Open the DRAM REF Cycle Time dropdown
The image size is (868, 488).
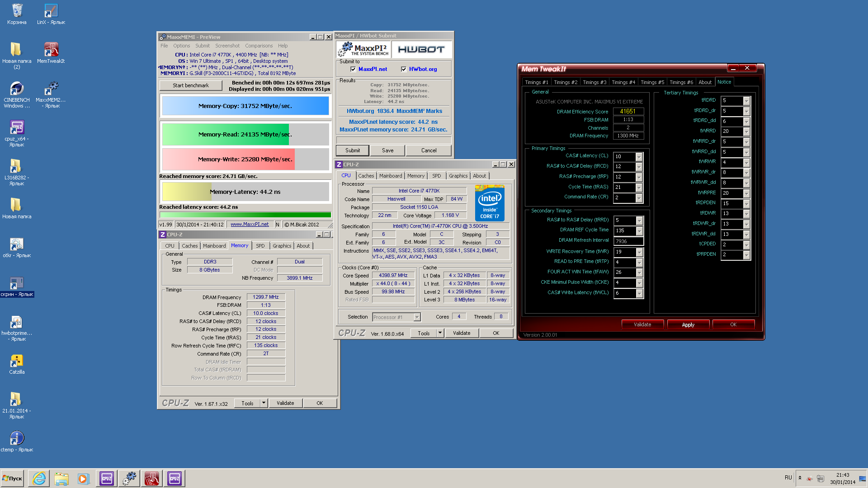click(x=639, y=231)
